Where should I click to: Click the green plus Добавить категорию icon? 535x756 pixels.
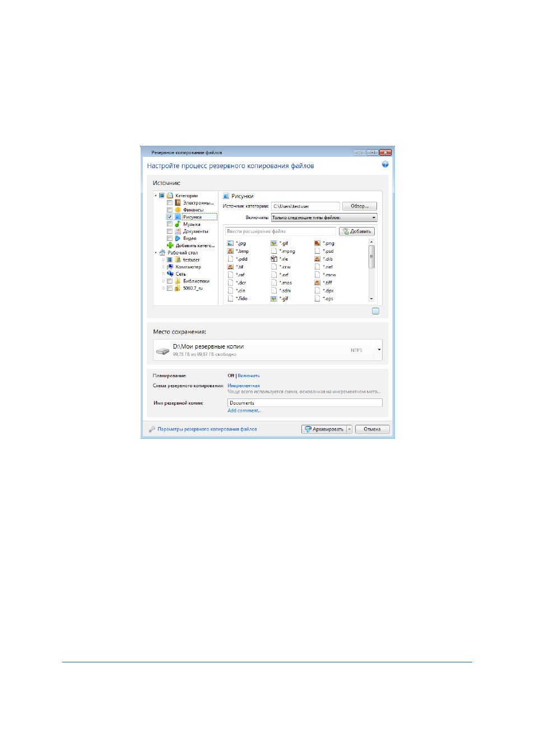170,245
